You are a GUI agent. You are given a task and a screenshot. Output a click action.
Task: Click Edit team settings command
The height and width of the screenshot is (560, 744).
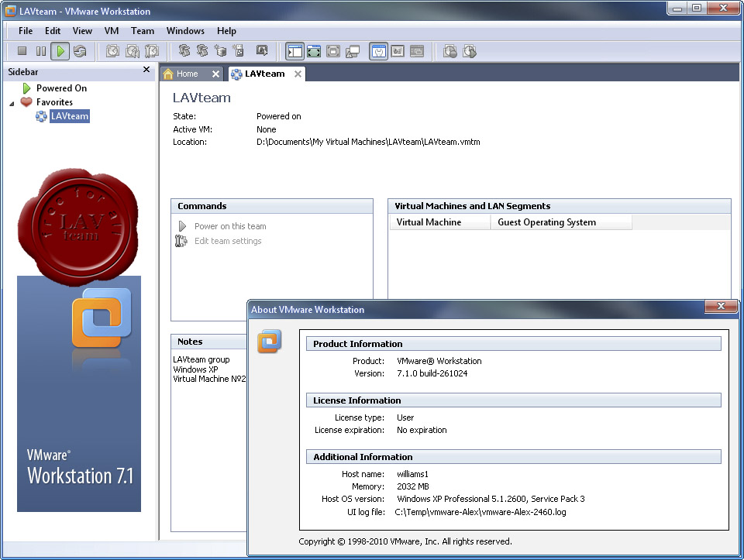coord(228,241)
